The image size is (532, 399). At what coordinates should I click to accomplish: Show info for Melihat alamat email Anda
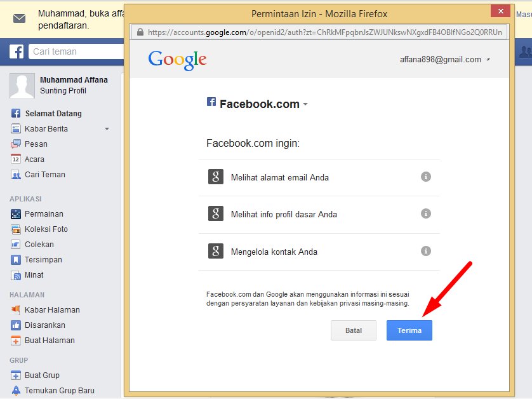(x=426, y=177)
